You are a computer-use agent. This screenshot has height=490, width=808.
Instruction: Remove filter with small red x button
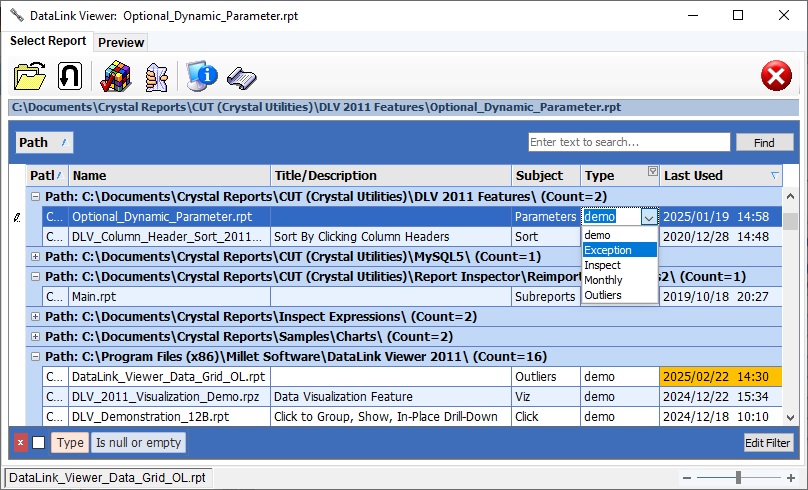click(21, 443)
